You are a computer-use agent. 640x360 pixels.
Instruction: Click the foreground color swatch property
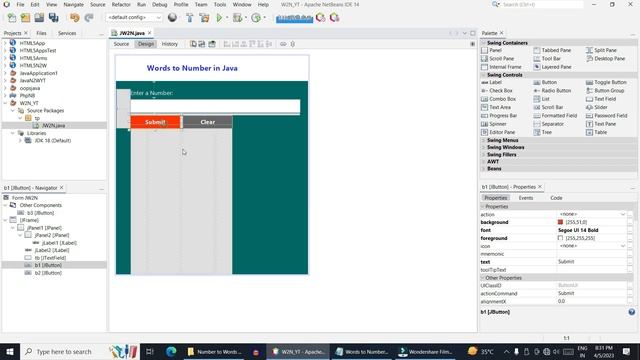pyautogui.click(x=560, y=238)
